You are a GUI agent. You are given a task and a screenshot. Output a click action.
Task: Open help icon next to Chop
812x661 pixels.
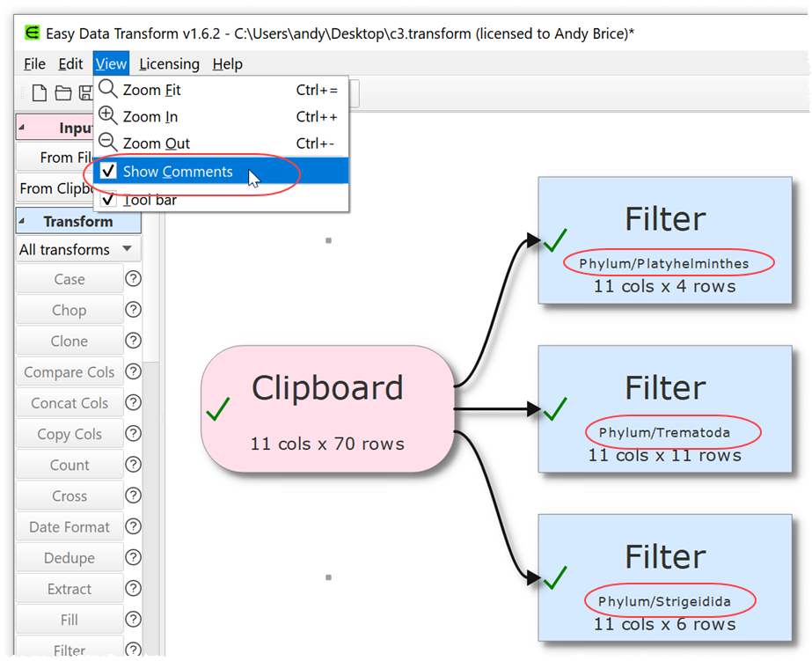[134, 310]
